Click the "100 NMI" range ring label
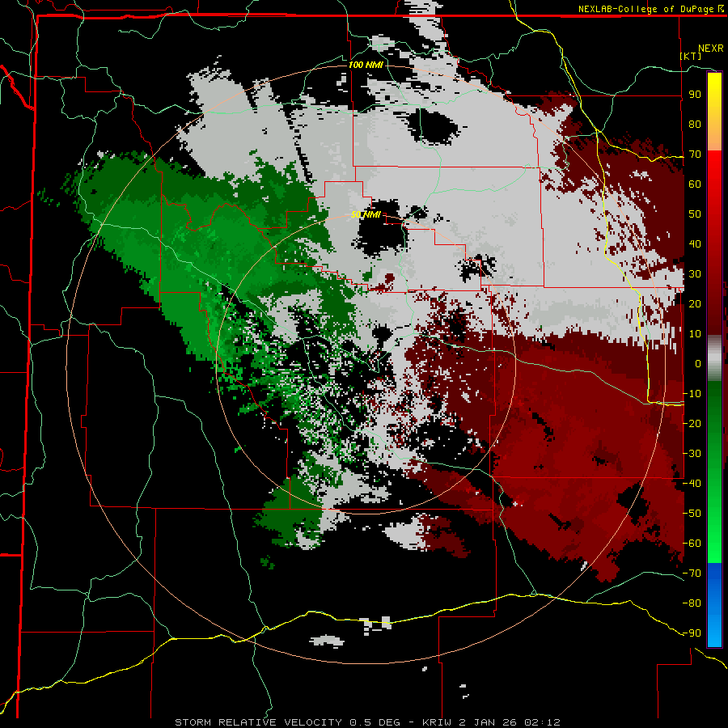This screenshot has width=728, height=728. click(x=366, y=65)
